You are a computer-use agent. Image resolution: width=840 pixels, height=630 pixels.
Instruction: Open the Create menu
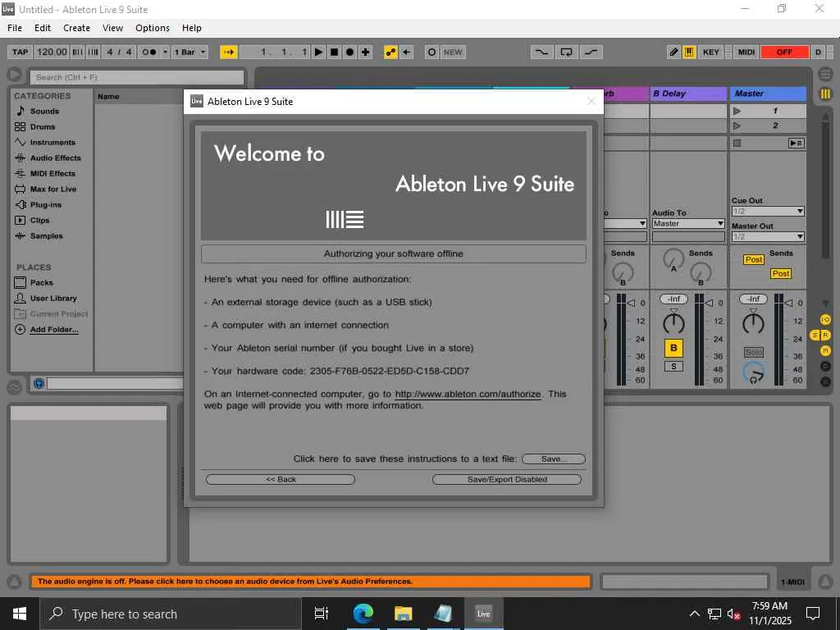click(76, 28)
